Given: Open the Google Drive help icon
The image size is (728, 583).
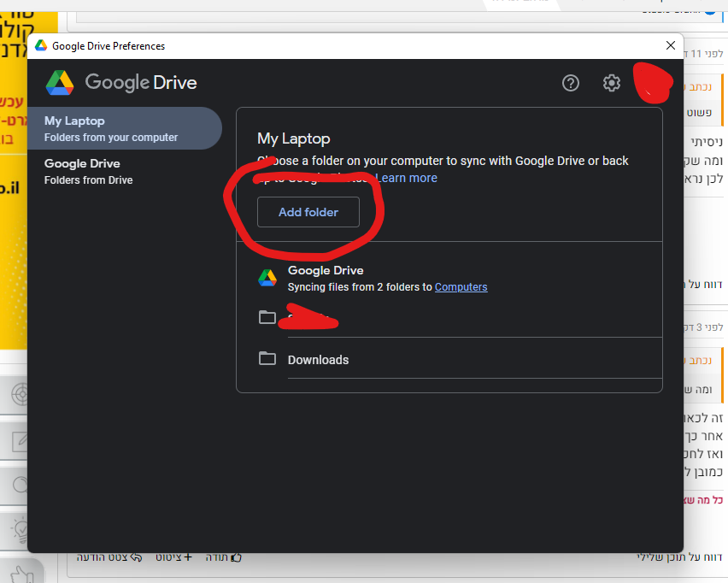Looking at the screenshot, I should [x=571, y=83].
